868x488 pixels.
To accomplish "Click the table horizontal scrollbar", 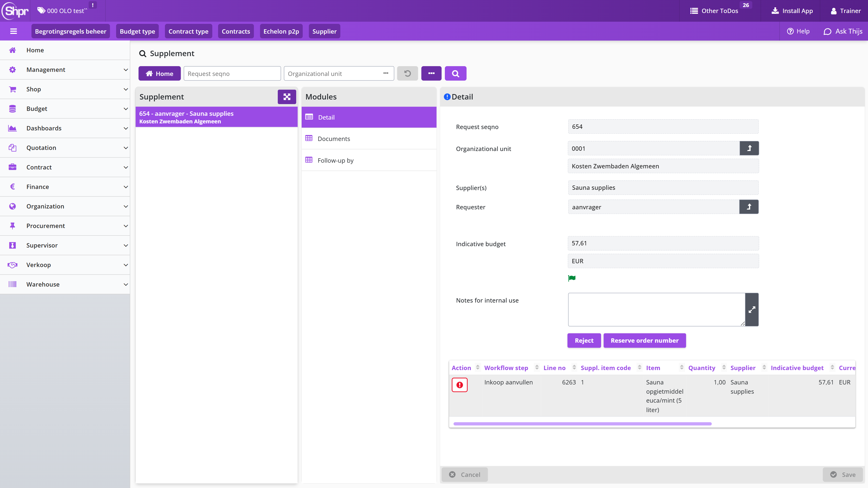I will tap(582, 424).
